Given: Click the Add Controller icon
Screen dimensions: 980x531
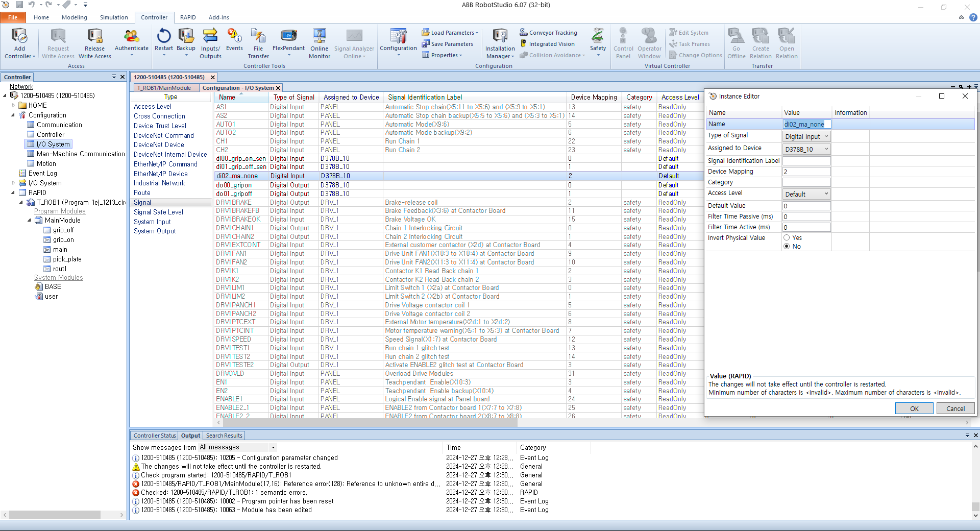Looking at the screenshot, I should click(x=19, y=43).
